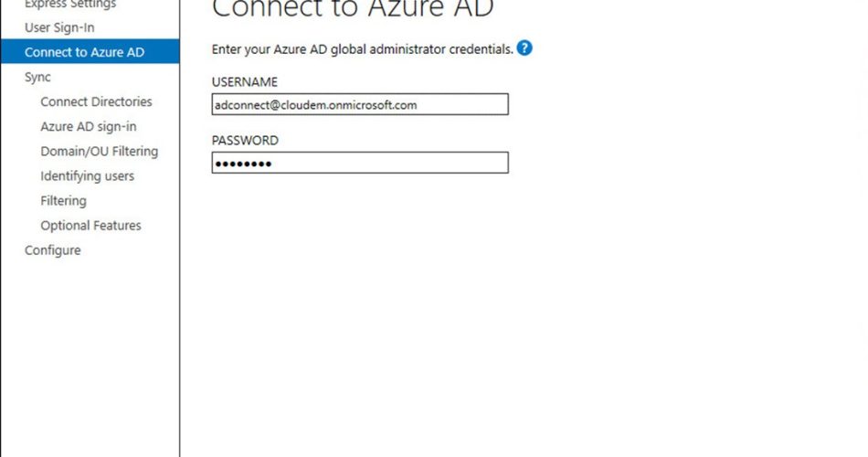Click the PASSWORD label text
The width and height of the screenshot is (868, 457).
pyautogui.click(x=245, y=141)
